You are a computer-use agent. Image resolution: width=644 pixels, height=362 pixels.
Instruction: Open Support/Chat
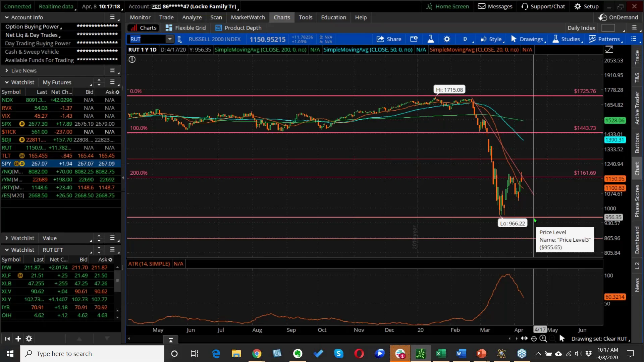(543, 6)
